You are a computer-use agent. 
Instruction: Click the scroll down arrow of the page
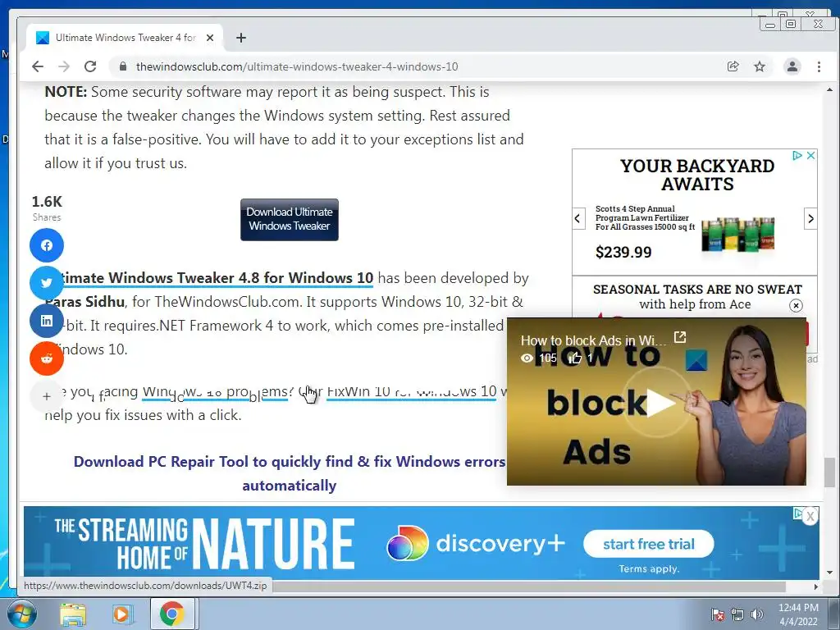coord(829,573)
